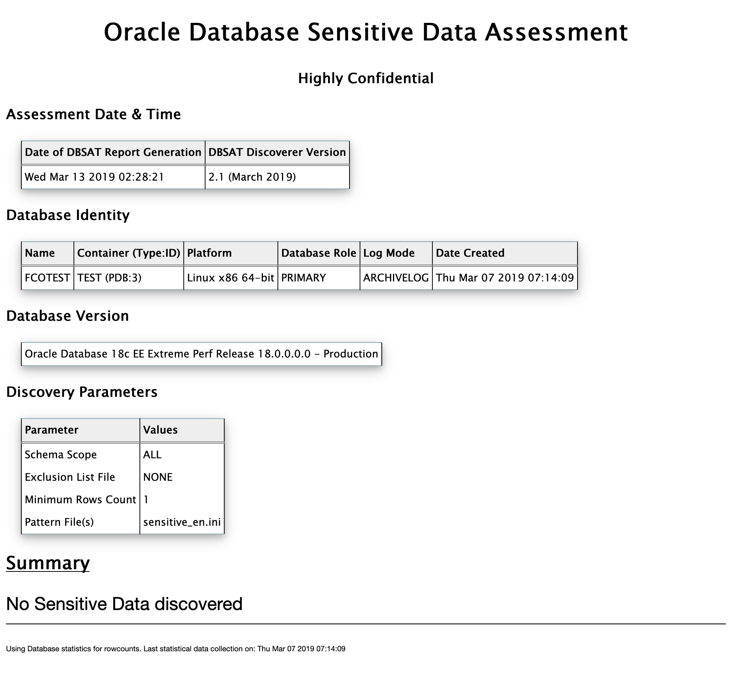Click the Date Created column header
The height and width of the screenshot is (700, 753).
470,253
